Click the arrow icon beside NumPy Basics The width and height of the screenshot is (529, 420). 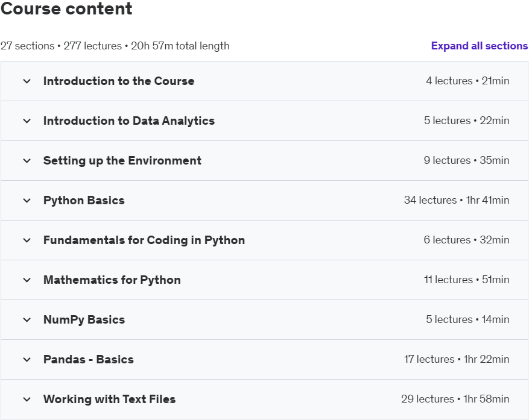point(27,320)
